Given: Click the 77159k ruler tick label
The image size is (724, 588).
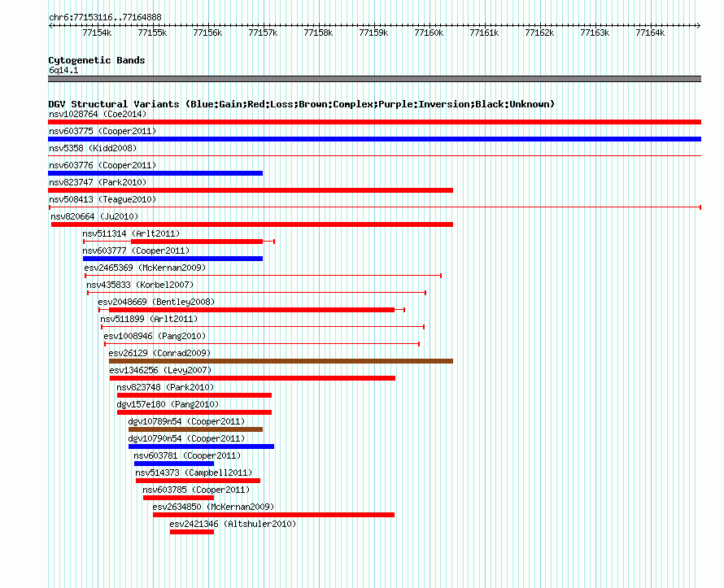Looking at the screenshot, I should pos(373,33).
